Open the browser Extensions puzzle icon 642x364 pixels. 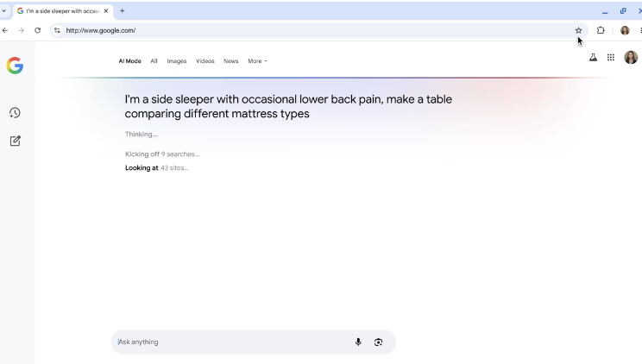pos(601,30)
